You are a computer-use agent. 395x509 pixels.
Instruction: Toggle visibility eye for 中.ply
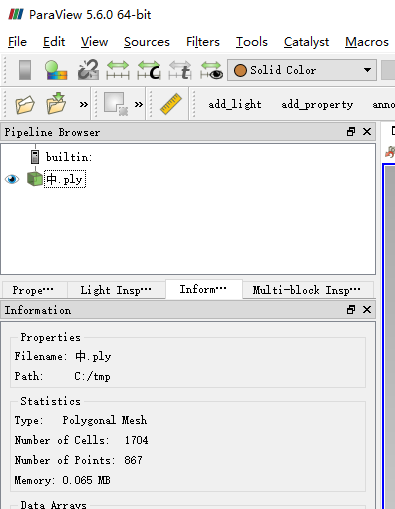pos(12,179)
